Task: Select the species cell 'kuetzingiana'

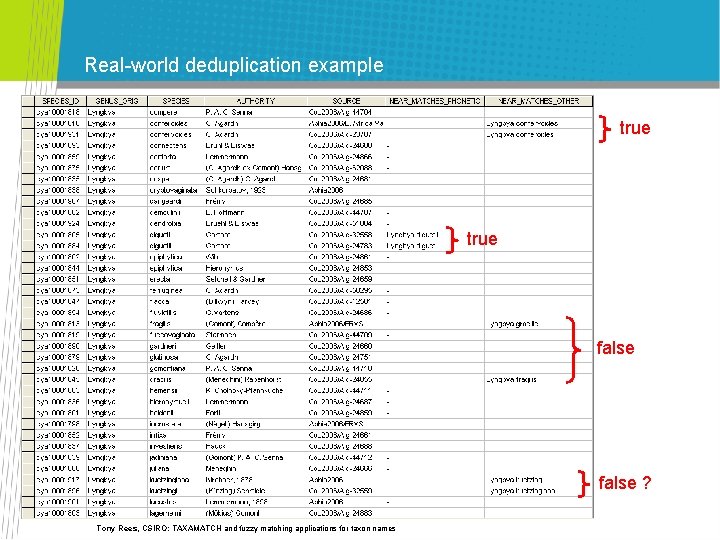Action: click(176, 480)
